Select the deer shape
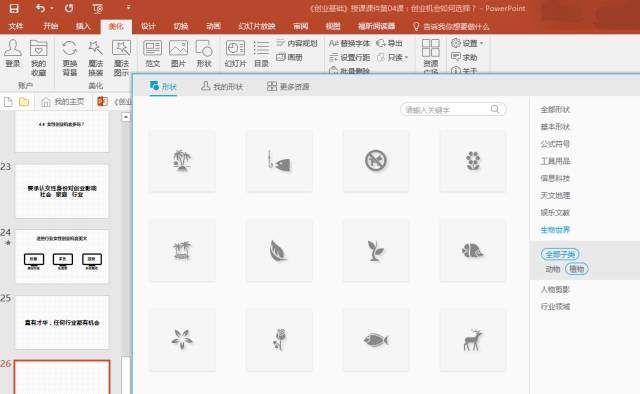Image resolution: width=640 pixels, height=394 pixels. tap(473, 340)
